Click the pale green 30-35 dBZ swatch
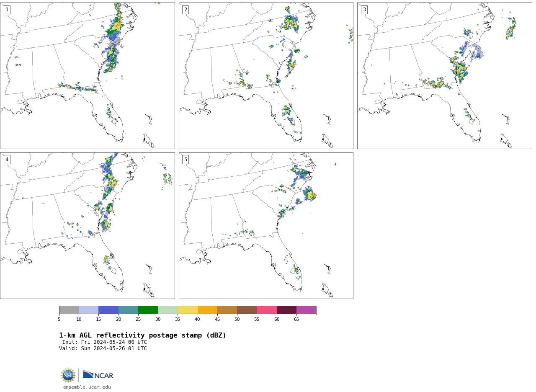536x392 pixels. point(167,310)
